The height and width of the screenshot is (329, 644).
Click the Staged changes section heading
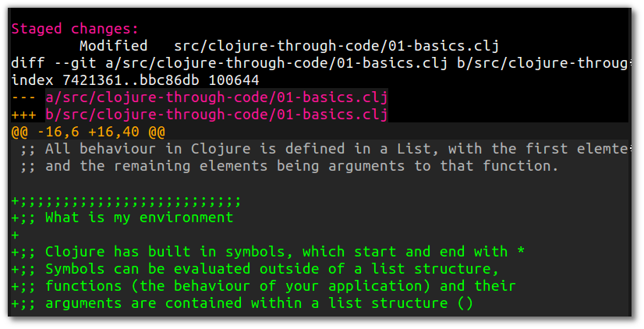pyautogui.click(x=75, y=29)
